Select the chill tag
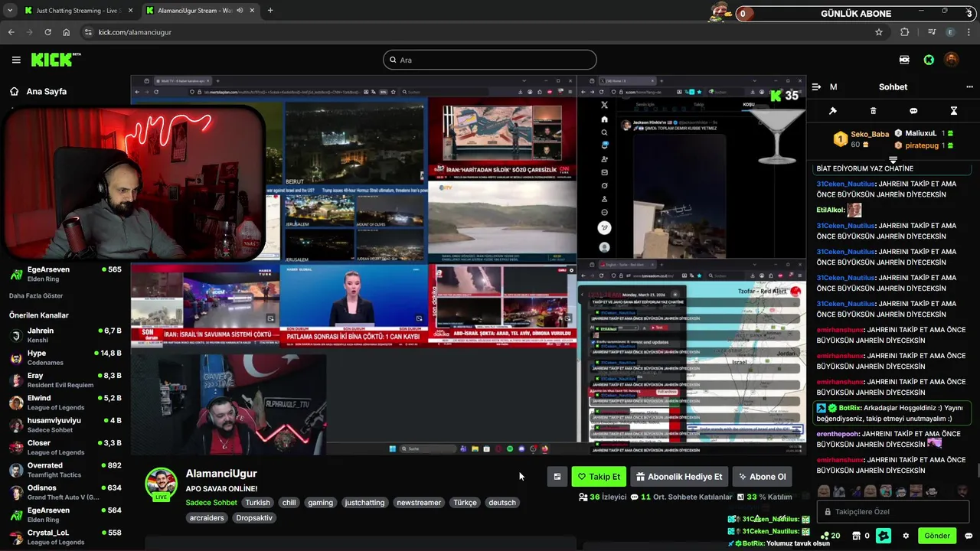Image resolution: width=980 pixels, height=551 pixels. (x=289, y=503)
